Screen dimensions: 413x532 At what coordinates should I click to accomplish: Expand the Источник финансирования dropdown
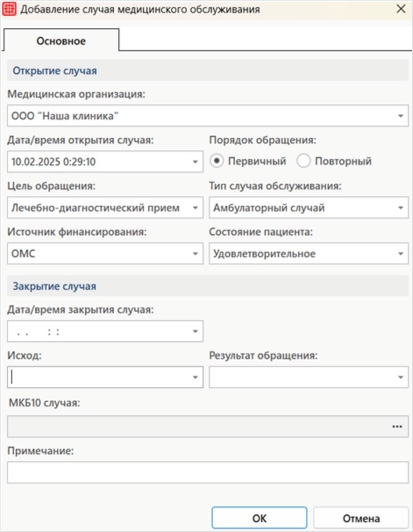tap(196, 254)
